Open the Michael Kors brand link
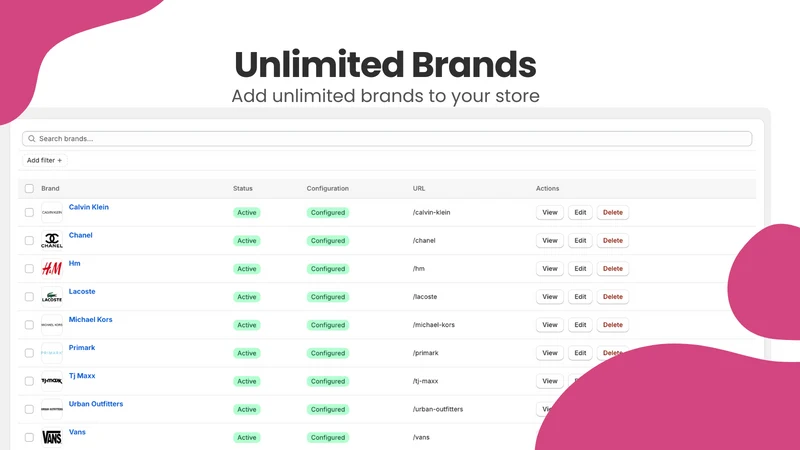This screenshot has width=800, height=450. 90,319
